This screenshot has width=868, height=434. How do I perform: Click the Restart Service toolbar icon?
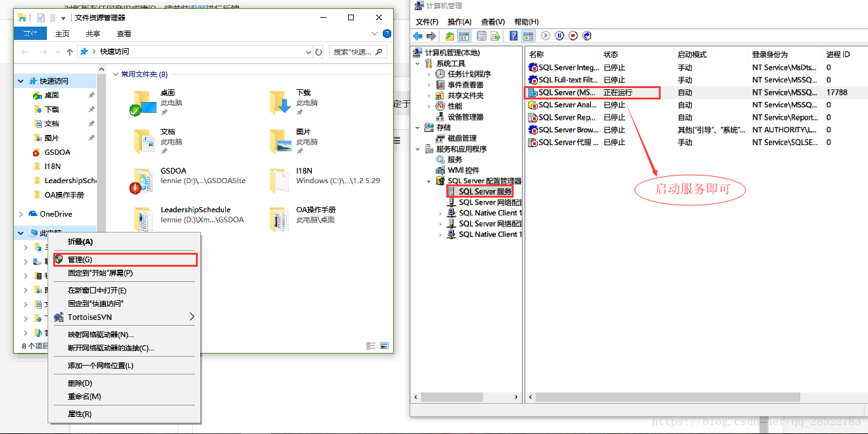(x=587, y=36)
